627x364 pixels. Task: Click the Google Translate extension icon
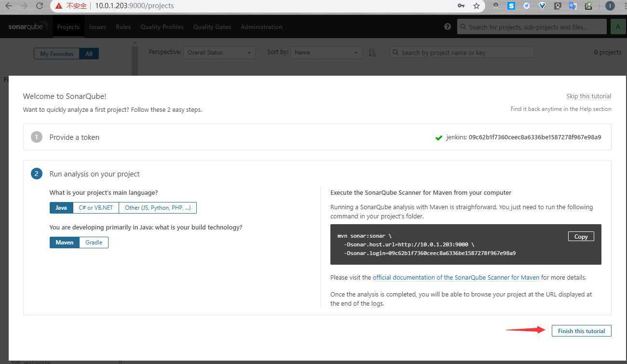[x=573, y=6]
